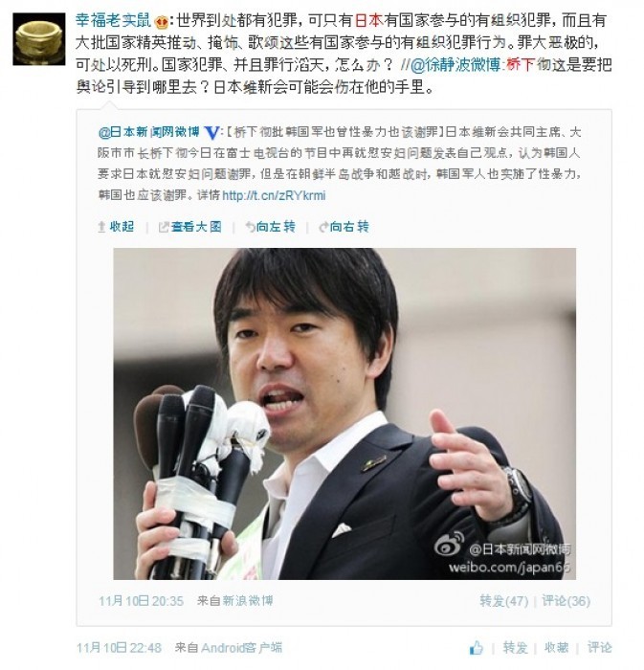Visit @日本新闻网微博 account

point(148,132)
